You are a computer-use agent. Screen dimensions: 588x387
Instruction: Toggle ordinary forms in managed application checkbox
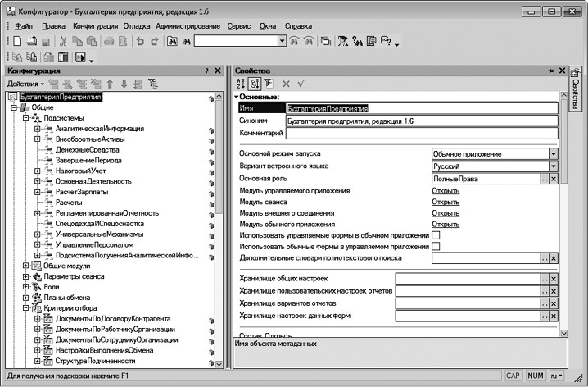[436, 247]
